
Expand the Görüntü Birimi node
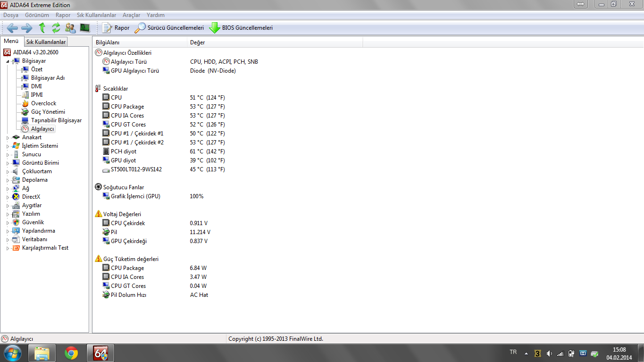click(8, 163)
